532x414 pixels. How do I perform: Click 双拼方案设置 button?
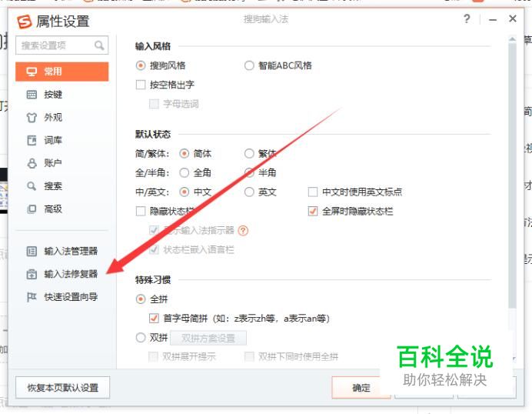click(208, 338)
